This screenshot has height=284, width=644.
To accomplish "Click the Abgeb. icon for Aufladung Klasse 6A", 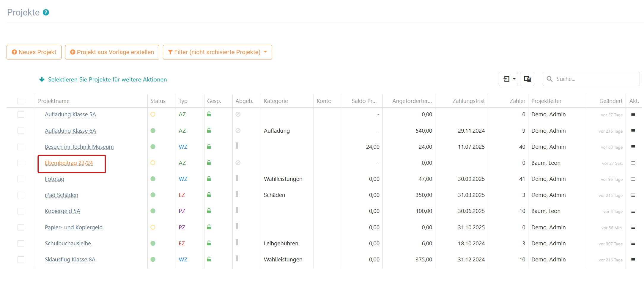I will [x=238, y=131].
